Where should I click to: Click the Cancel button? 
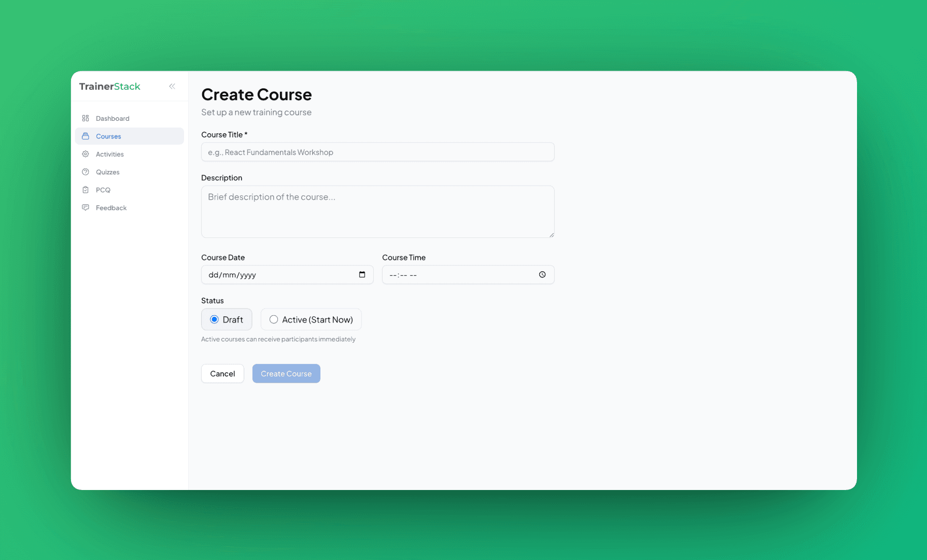tap(222, 373)
